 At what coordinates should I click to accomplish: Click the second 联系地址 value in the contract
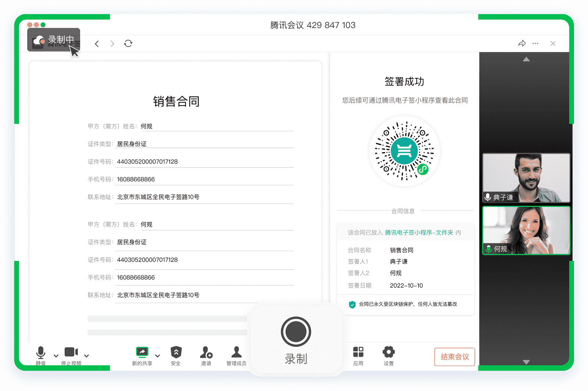pos(158,295)
